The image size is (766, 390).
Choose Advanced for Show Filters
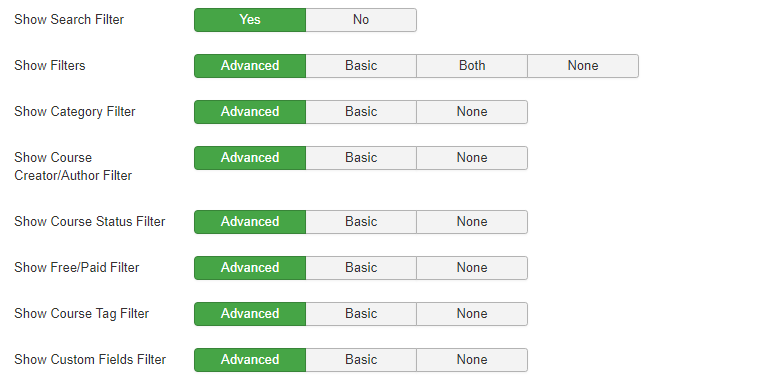pos(250,66)
